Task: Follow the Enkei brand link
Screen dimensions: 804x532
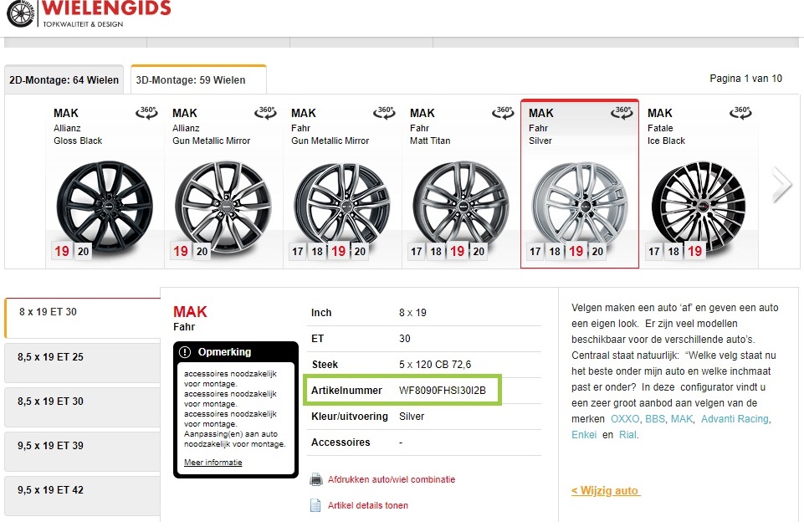Action: (584, 435)
